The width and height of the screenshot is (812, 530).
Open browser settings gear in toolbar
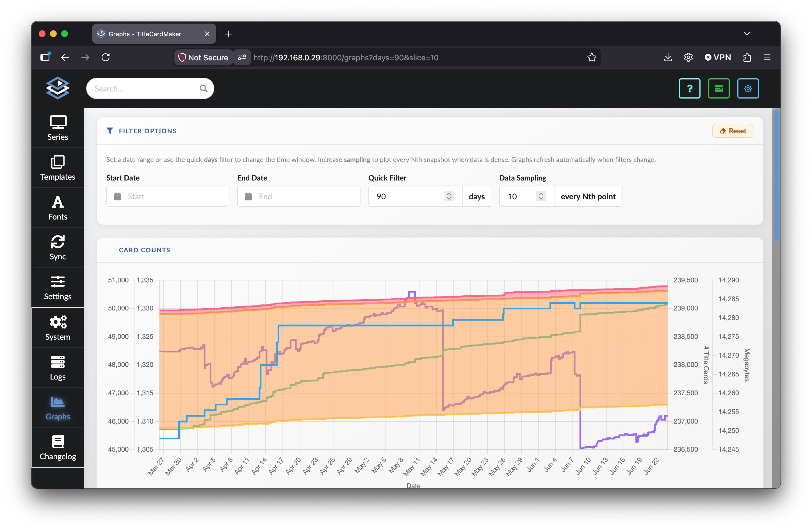click(x=688, y=57)
